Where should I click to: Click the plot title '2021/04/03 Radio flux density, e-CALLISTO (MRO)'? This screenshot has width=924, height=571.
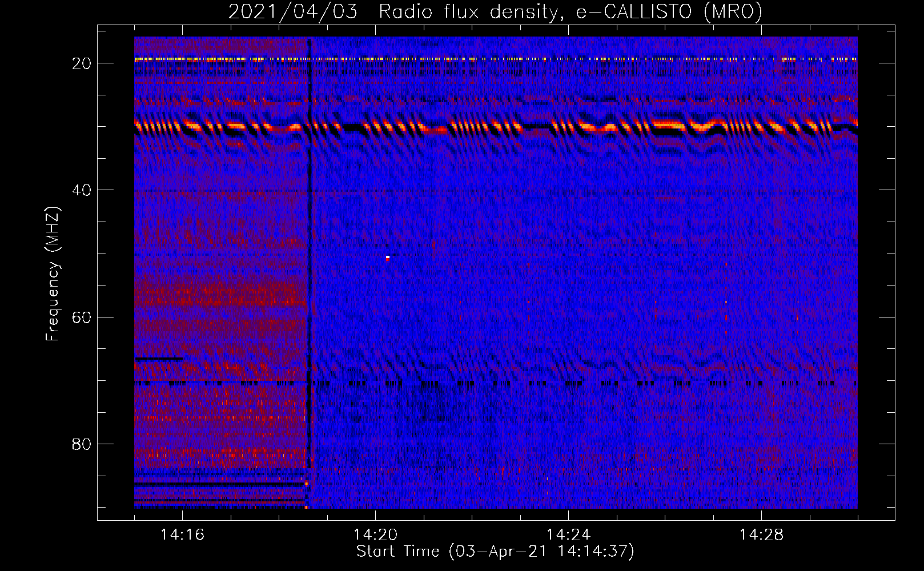click(x=495, y=12)
